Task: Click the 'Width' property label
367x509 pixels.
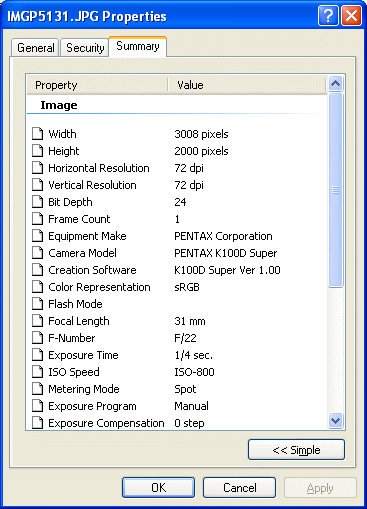Action: pos(62,134)
